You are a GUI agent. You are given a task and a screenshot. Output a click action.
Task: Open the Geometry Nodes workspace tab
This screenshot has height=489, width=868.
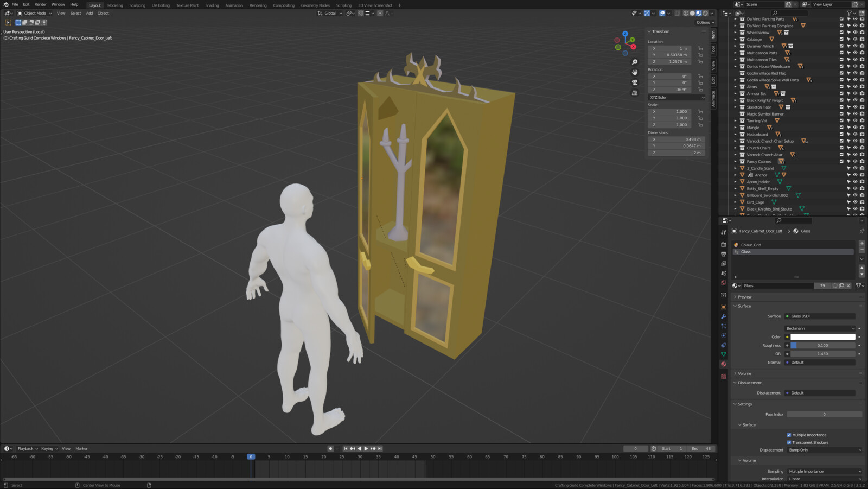(315, 5)
